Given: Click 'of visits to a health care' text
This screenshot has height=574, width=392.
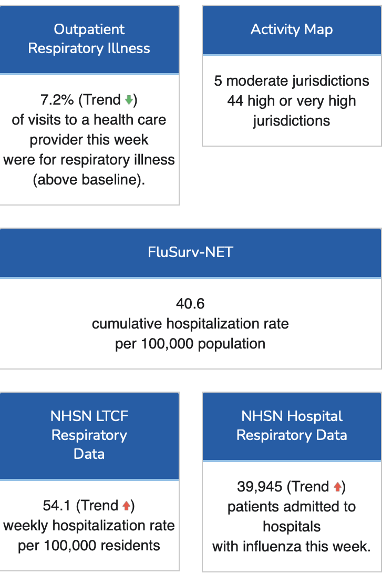Looking at the screenshot, I should click(x=89, y=120).
